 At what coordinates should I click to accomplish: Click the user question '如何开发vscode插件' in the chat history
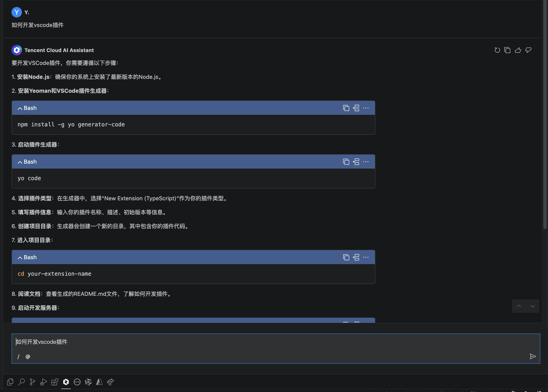(x=38, y=25)
